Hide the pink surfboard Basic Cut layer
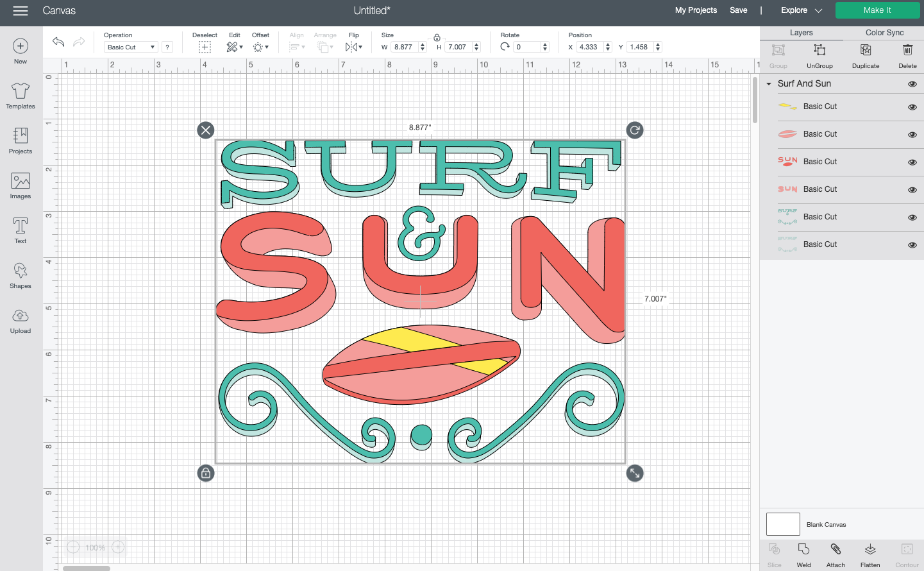The image size is (924, 571). [x=912, y=135]
